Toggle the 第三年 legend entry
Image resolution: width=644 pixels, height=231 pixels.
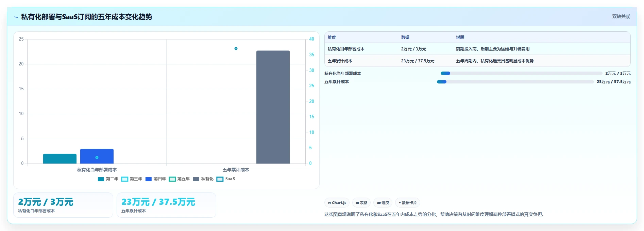(x=132, y=179)
